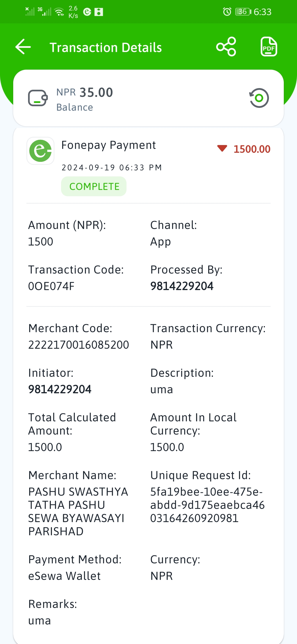297x644 pixels.
Task: Tap the COMPLETE status badge
Action: [x=94, y=186]
